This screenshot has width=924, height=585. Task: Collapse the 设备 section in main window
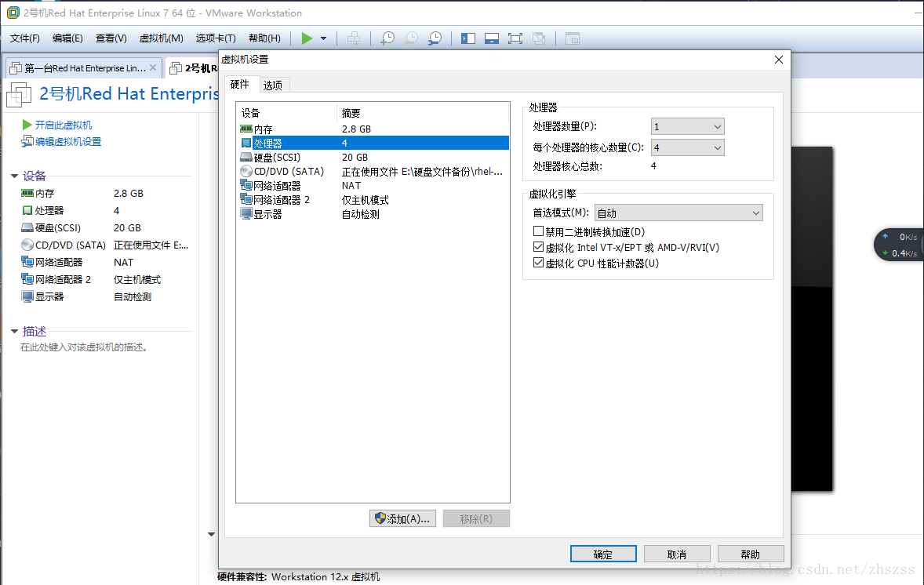(15, 176)
